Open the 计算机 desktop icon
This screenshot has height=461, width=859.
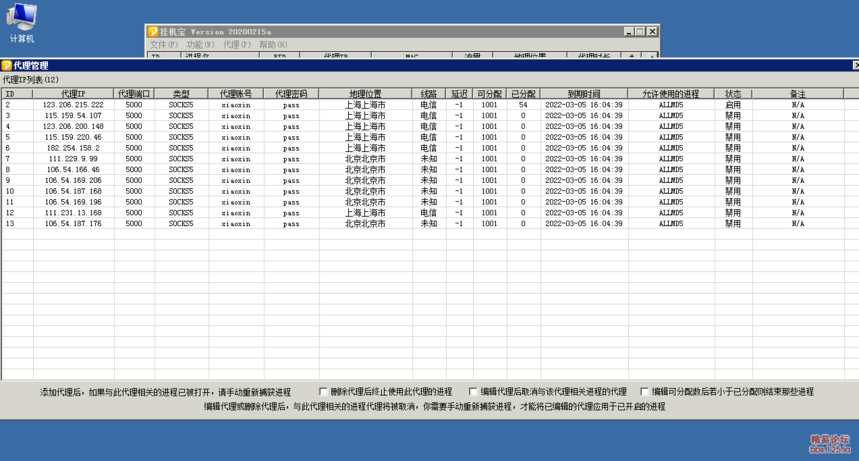[21, 23]
